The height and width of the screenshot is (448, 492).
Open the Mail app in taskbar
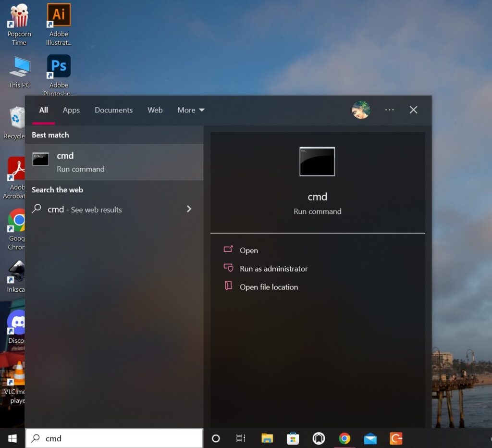click(370, 438)
